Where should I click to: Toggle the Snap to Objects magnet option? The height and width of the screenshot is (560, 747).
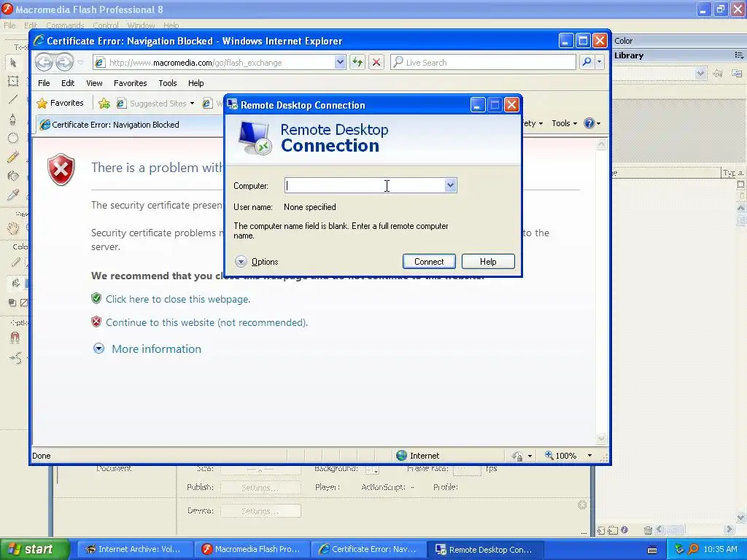click(x=15, y=338)
